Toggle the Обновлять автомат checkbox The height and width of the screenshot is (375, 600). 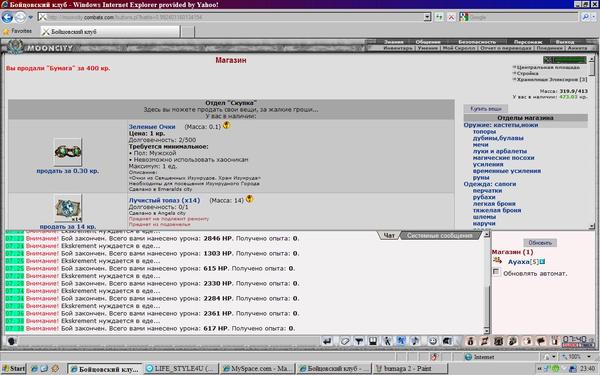coord(496,272)
